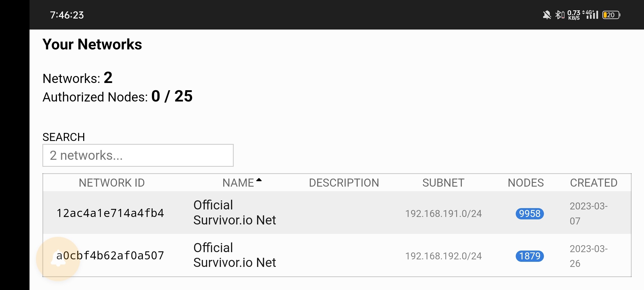Sort table by NETWORK ID column
The height and width of the screenshot is (290, 644).
(x=112, y=183)
